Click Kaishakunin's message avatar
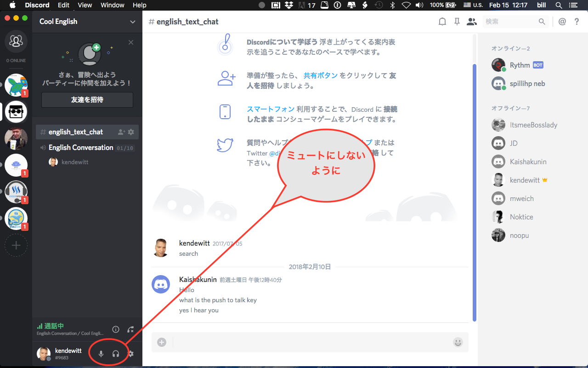The height and width of the screenshot is (368, 588). point(161,284)
